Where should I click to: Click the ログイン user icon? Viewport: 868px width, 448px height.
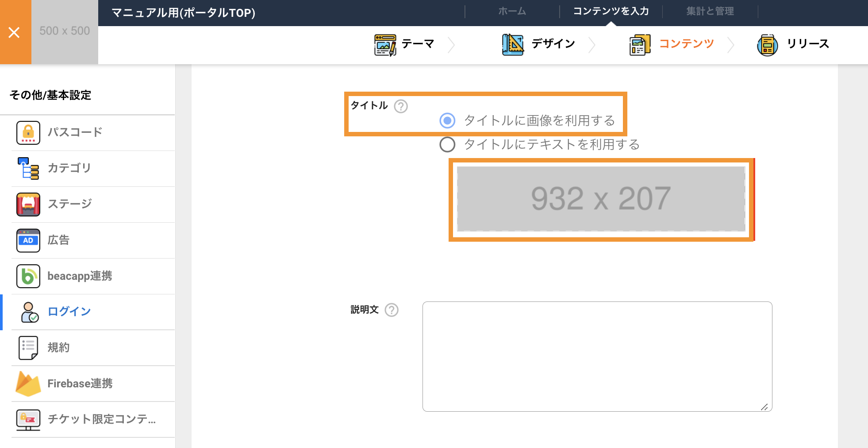29,312
